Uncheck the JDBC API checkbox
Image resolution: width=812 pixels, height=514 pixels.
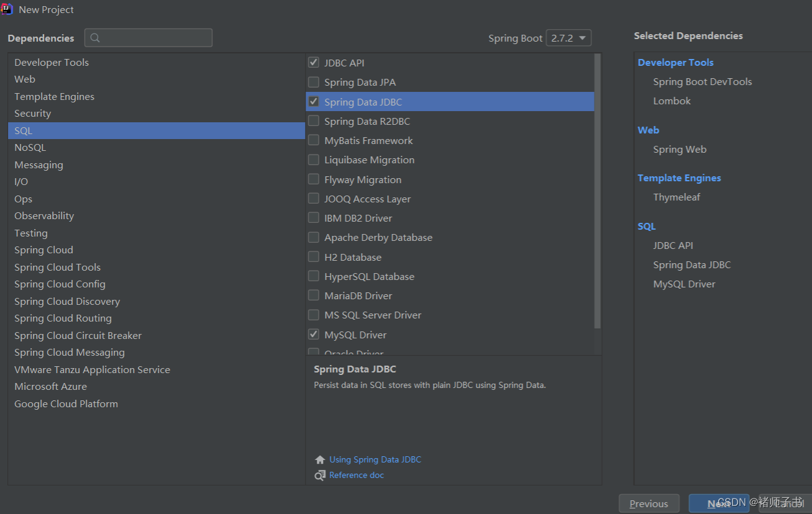coord(314,63)
